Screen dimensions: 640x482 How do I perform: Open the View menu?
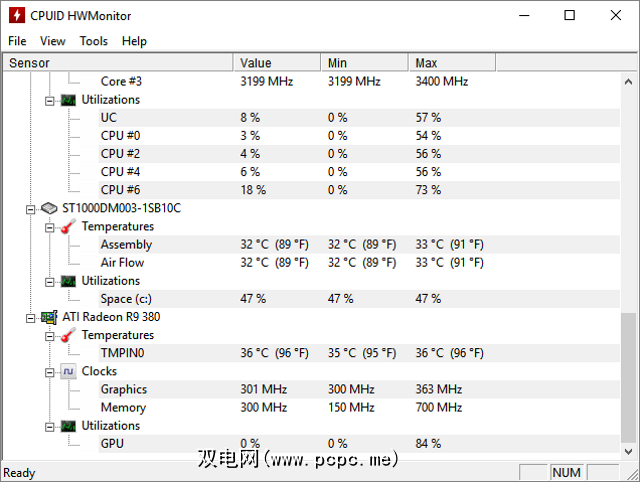pos(53,41)
